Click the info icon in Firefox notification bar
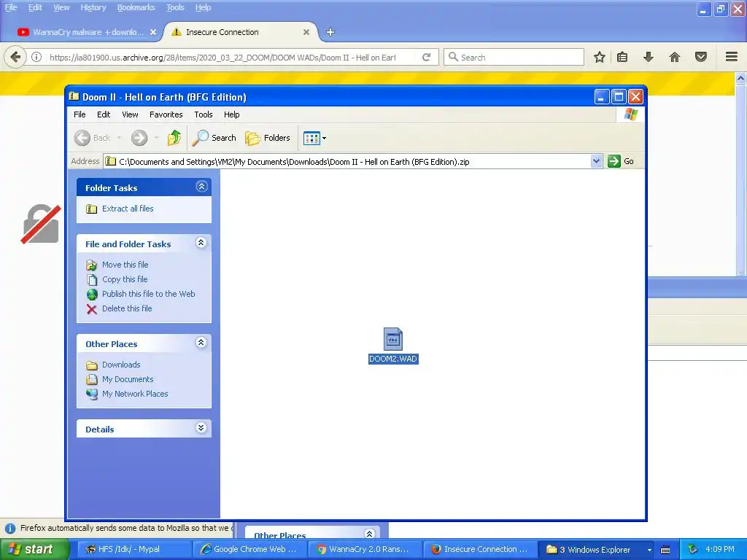The height and width of the screenshot is (560, 747). (10, 529)
